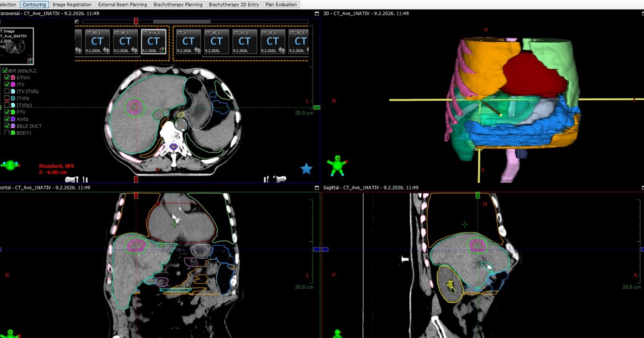Click the orientation figure in transversal view
The height and width of the screenshot is (338, 644).
(10, 165)
